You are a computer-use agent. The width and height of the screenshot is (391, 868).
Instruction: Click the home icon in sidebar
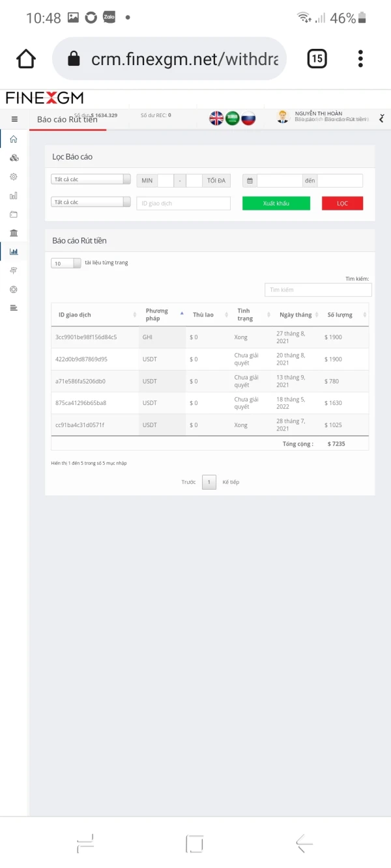coord(14,139)
